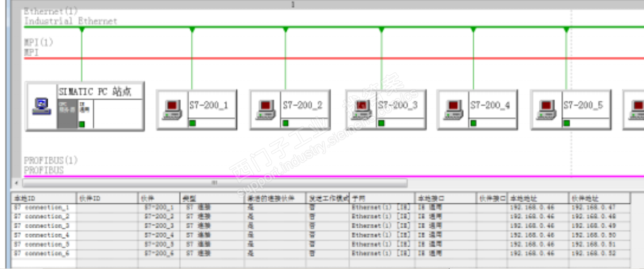Screen dimensions: 644x269
Task: Select the S7-200_3 station icon
Action: 361,109
